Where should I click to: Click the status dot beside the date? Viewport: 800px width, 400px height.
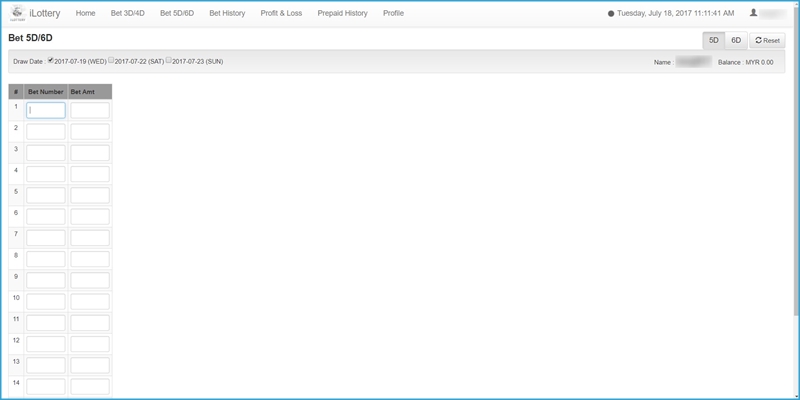pos(611,14)
